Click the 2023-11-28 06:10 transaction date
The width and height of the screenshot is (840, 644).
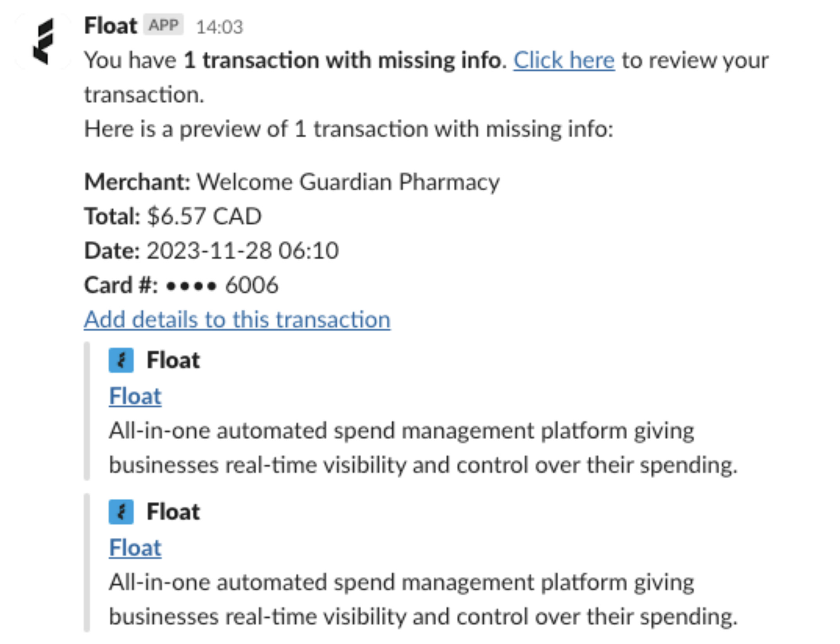click(x=242, y=250)
